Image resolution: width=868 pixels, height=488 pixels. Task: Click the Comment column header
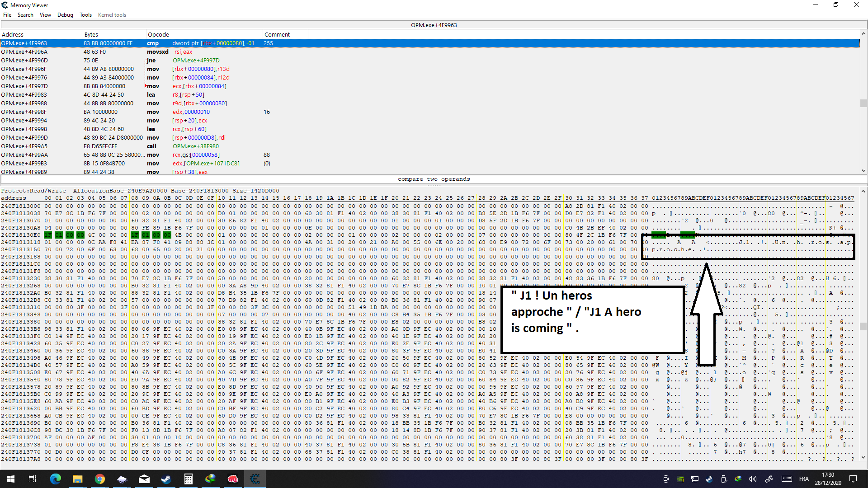point(277,34)
